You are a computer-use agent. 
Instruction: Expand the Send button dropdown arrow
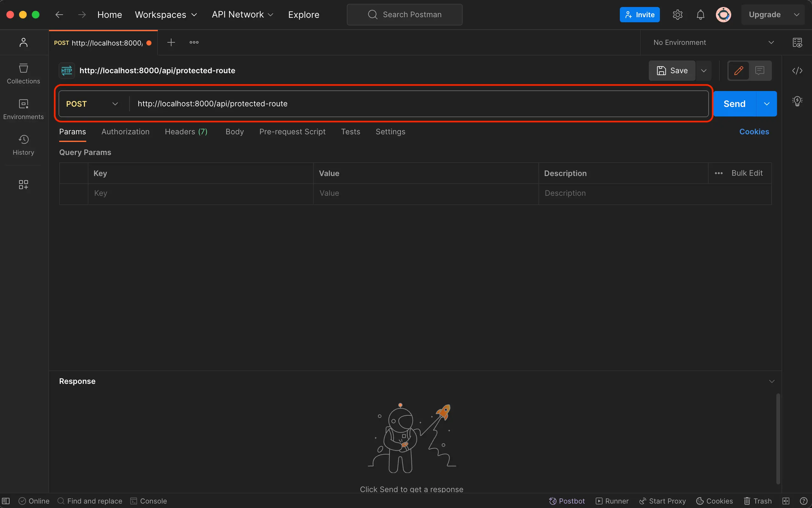[767, 103]
